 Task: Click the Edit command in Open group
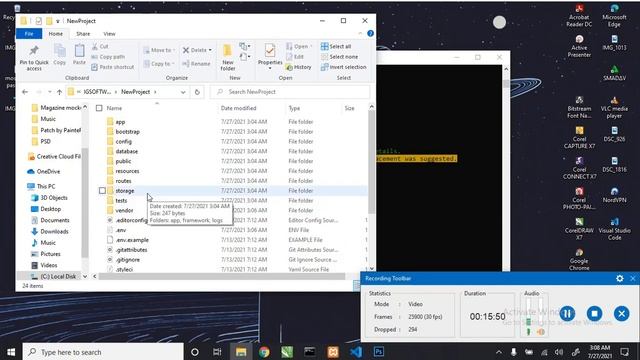coord(295,57)
